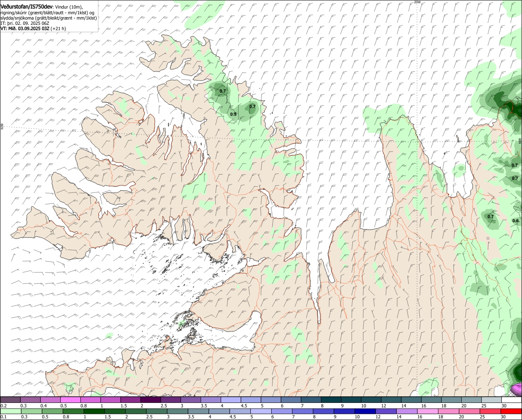The height and width of the screenshot is (420, 522).
Task: Select the VT valid time 'Mið. 03.09.2025 03Z (+21 h)'
Action: tap(33, 29)
